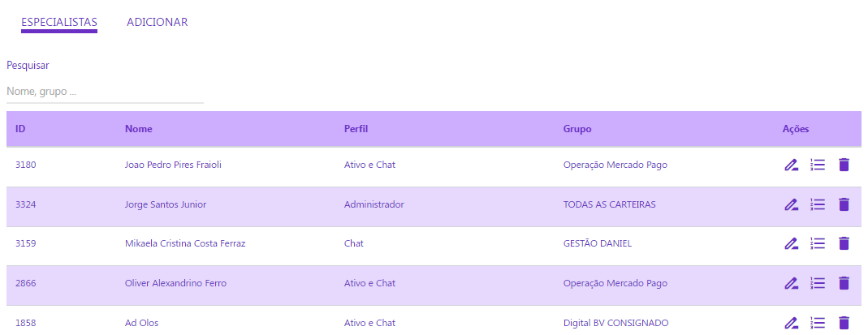Viewport: 868px width, 335px height.
Task: Open list icon for Mikaela Cristina Costa Ferraz
Action: tap(818, 243)
